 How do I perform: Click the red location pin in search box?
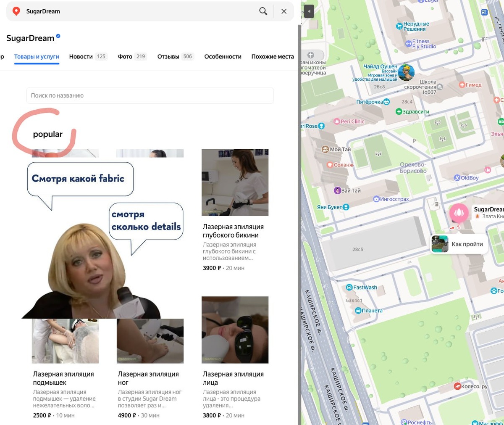[x=16, y=11]
